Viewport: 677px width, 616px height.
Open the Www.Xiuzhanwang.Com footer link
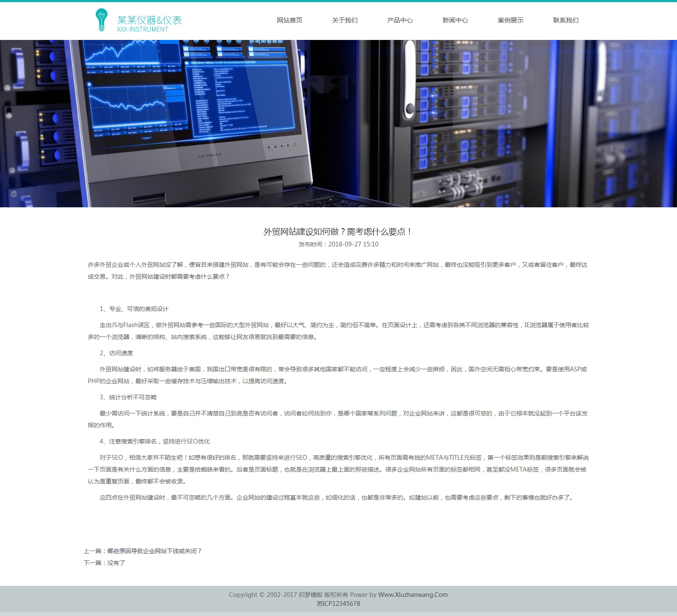413,595
